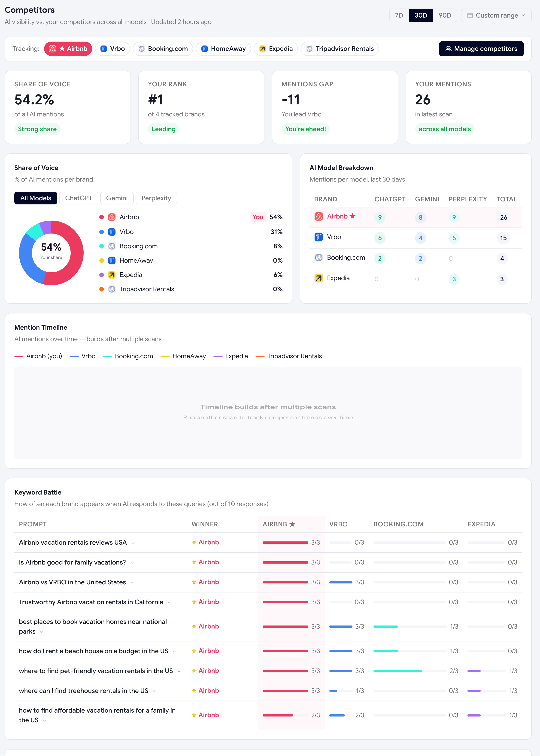Click Manage competitors button
540x756 pixels.
[x=481, y=49]
